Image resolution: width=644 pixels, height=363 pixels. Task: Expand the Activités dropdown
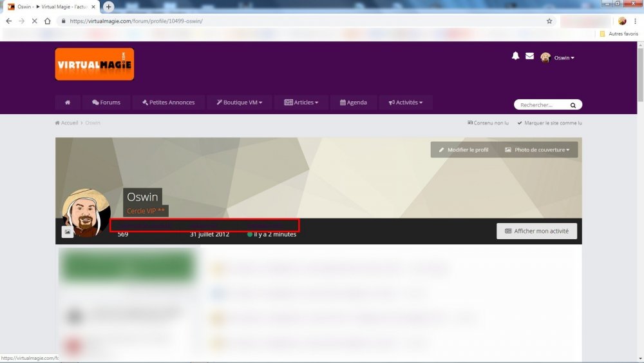[406, 103]
